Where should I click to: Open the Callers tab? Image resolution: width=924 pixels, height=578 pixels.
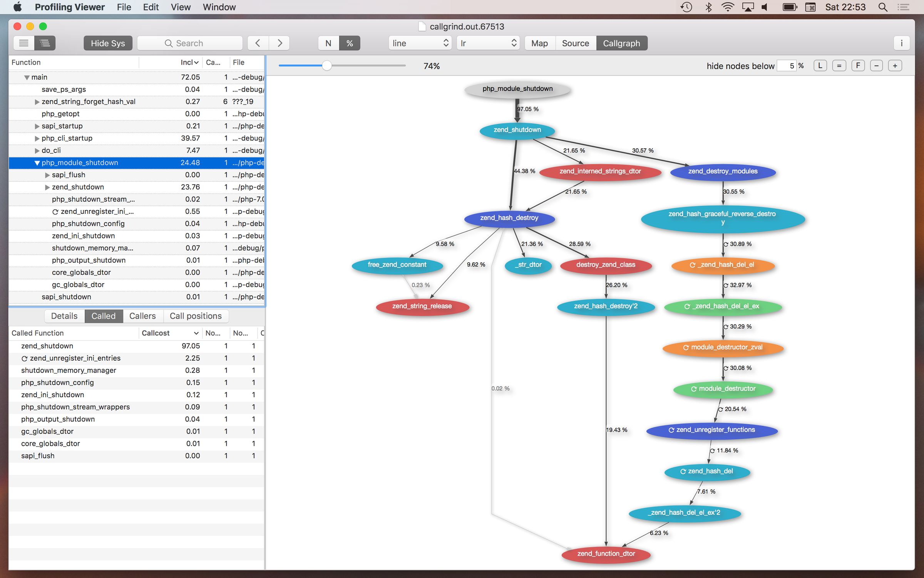tap(142, 316)
